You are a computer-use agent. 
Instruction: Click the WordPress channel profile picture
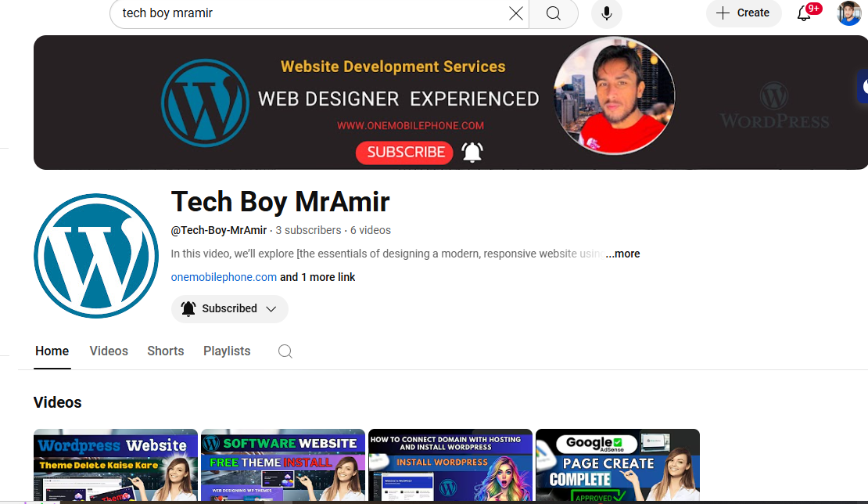96,256
